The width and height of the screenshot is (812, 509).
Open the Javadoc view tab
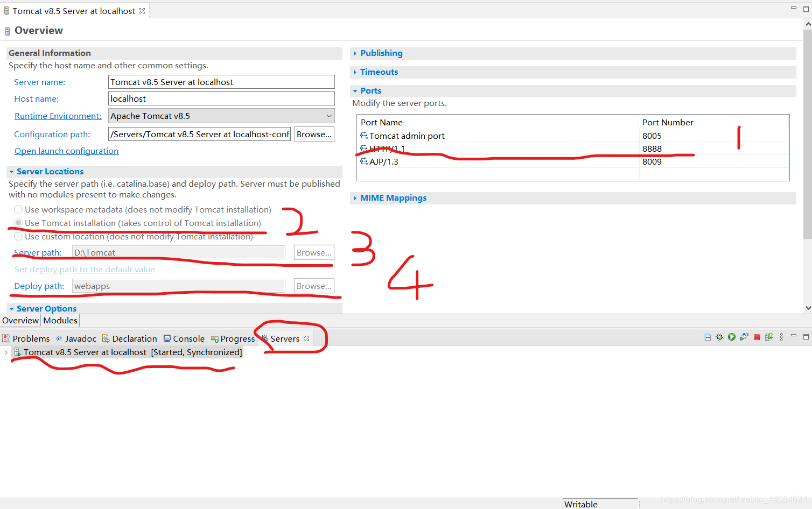pos(76,338)
